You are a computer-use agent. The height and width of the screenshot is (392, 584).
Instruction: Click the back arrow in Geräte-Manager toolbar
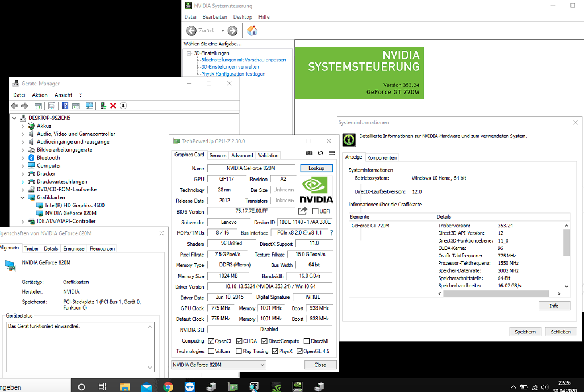tap(15, 106)
